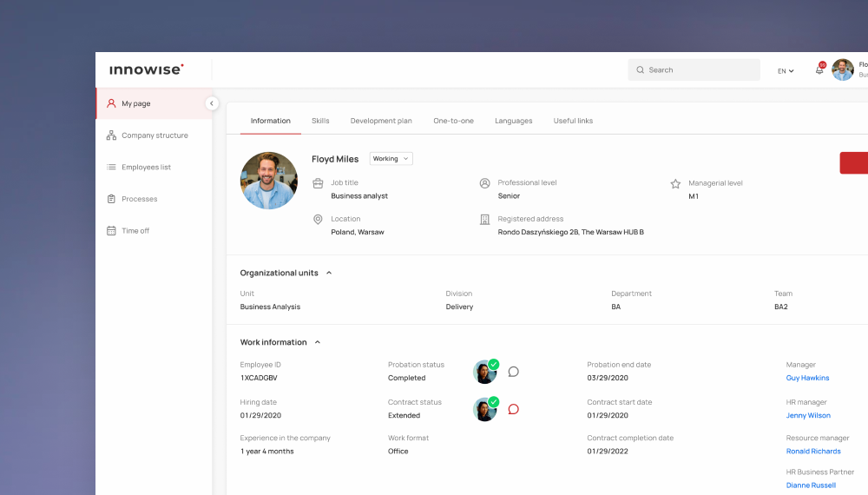Viewport: 868px width, 495px height.
Task: Click Floyd Miles profile photo
Action: (x=269, y=181)
